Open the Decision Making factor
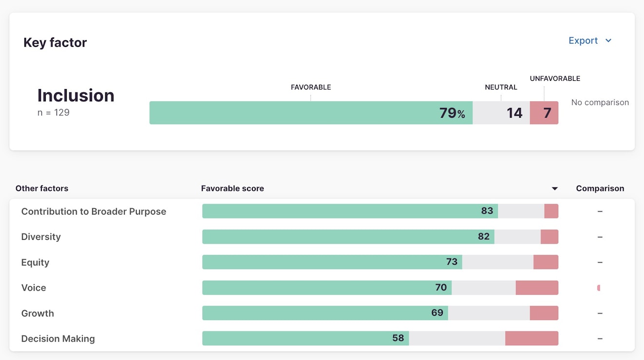The width and height of the screenshot is (644, 360). click(58, 339)
